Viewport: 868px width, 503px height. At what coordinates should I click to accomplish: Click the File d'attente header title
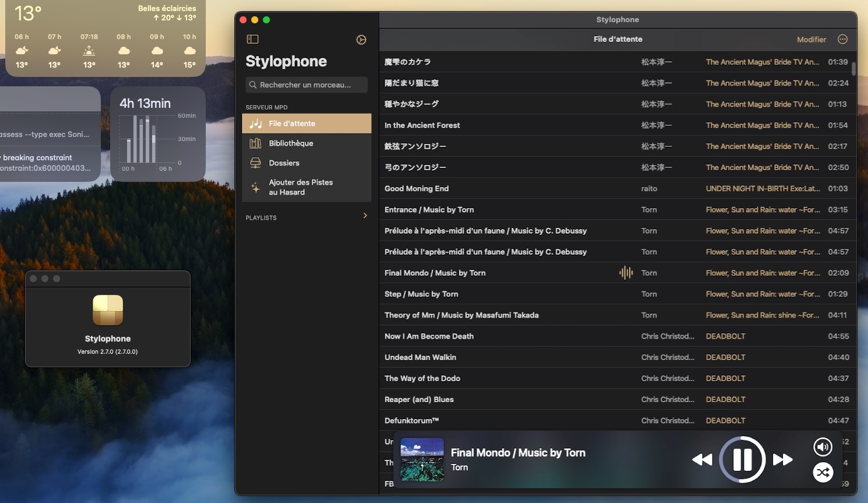click(x=618, y=40)
